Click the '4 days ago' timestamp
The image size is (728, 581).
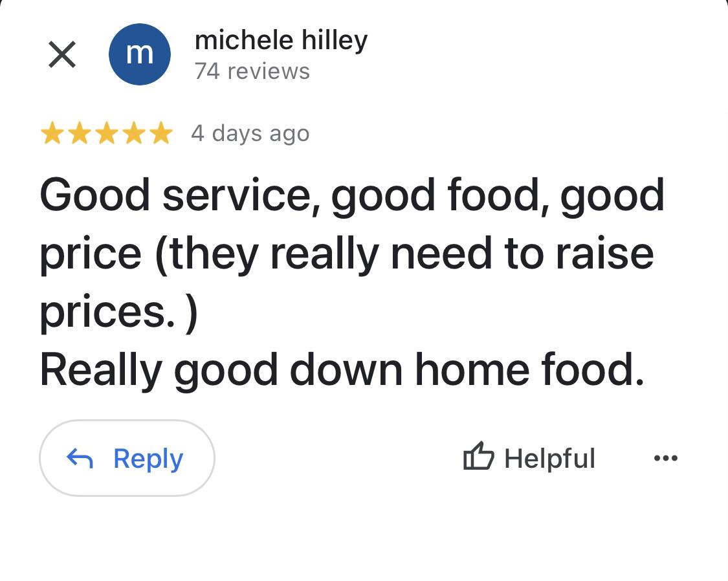(250, 133)
